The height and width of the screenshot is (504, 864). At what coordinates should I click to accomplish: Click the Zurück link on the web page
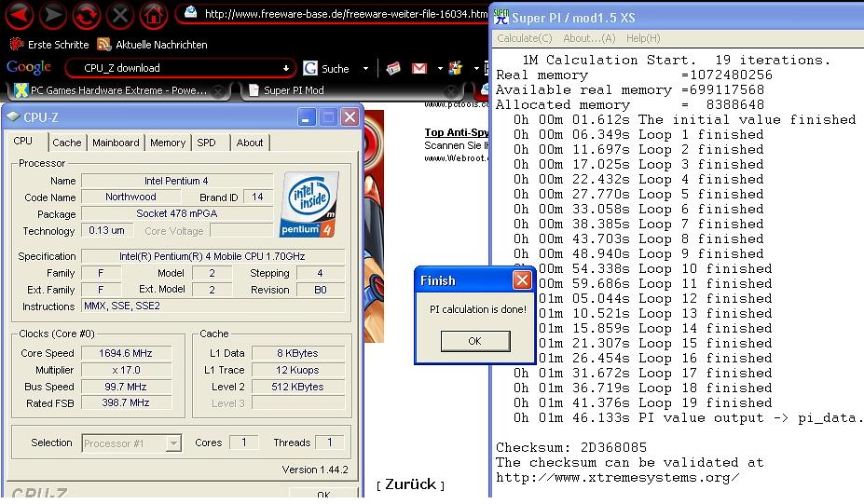pos(410,484)
